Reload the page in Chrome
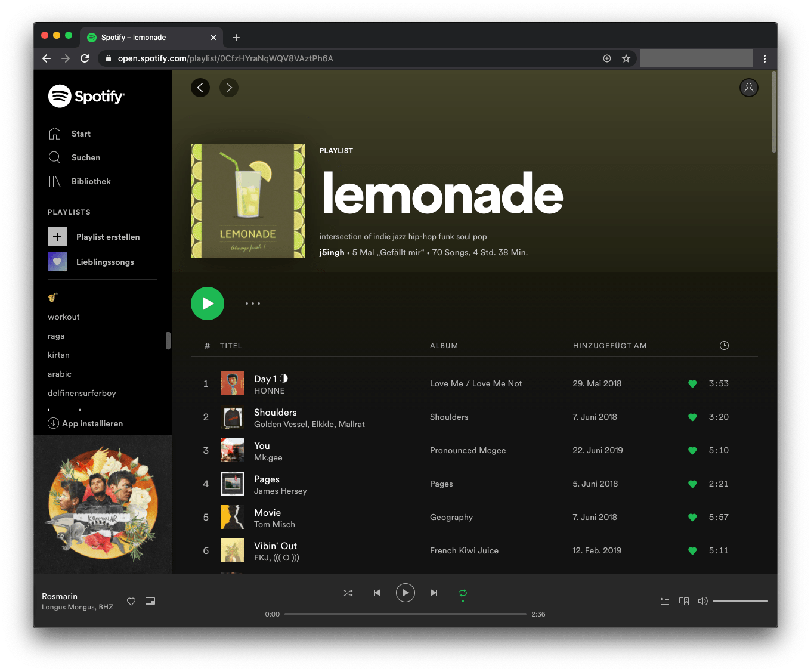 pos(85,58)
